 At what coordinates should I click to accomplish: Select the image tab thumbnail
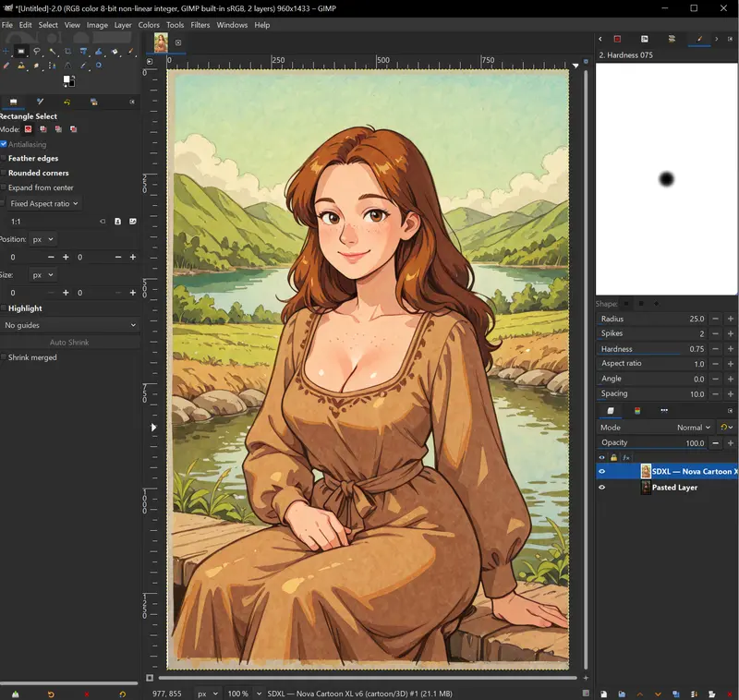tap(161, 42)
